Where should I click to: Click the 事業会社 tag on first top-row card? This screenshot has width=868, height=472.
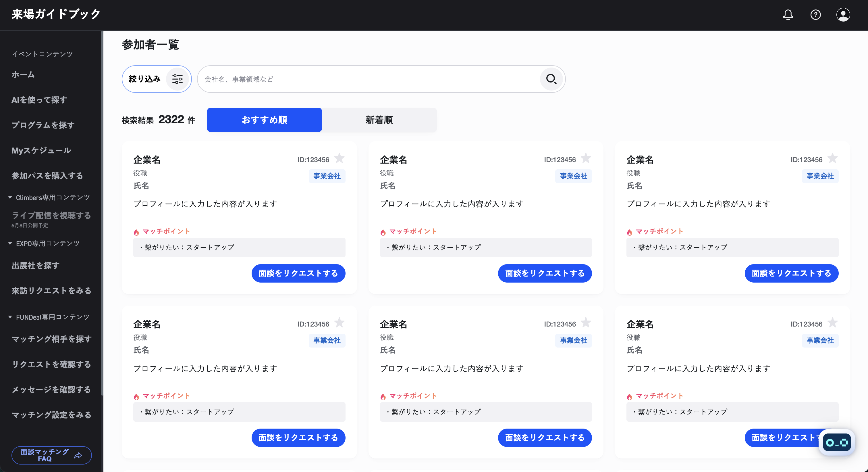327,176
